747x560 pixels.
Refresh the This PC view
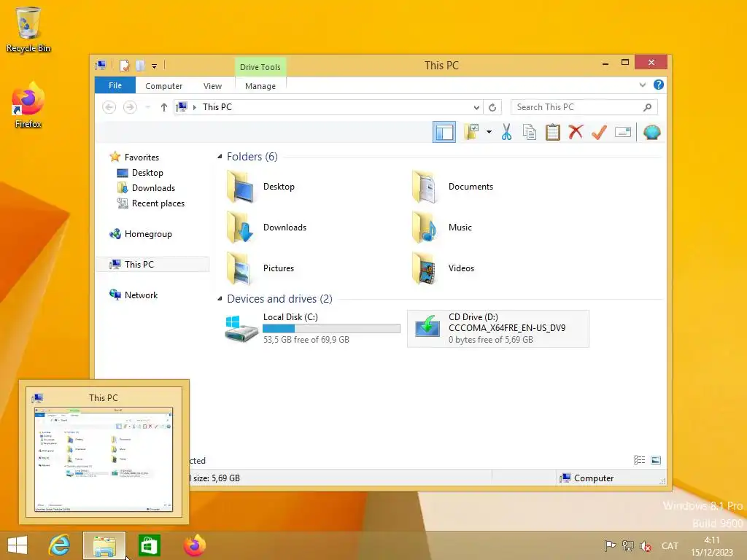(492, 107)
